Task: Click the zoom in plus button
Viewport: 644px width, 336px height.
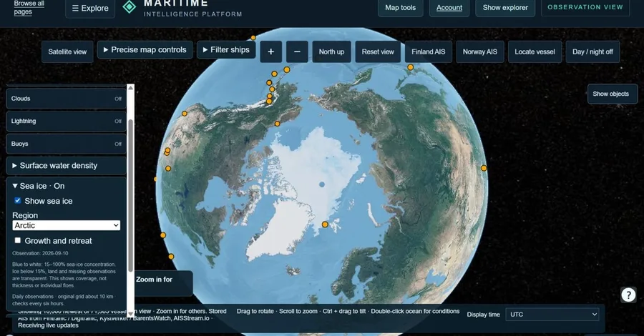Action: point(271,51)
